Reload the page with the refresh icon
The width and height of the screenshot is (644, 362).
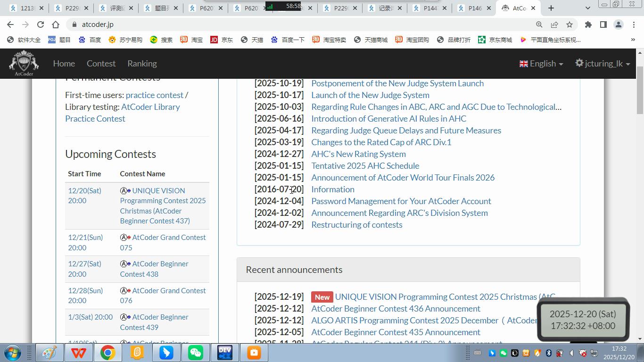[41, 25]
